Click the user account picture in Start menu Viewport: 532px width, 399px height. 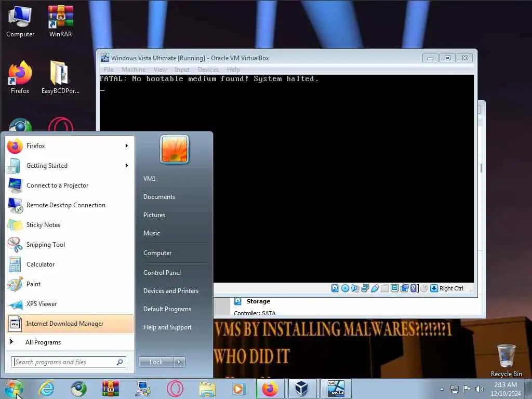click(x=175, y=149)
